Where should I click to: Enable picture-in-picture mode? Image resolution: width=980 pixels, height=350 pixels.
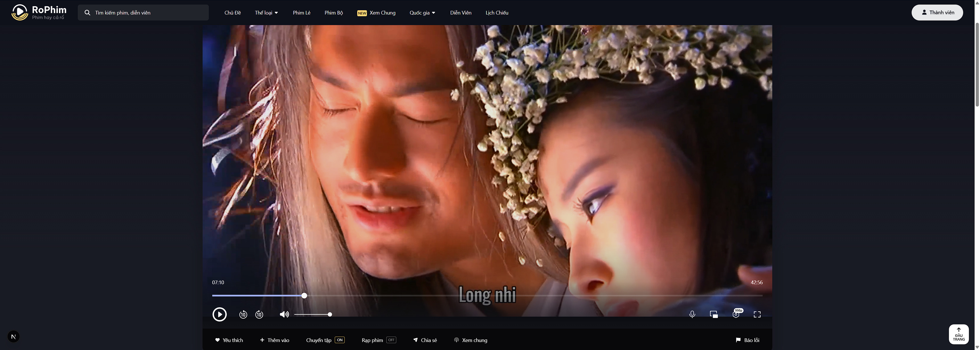714,314
